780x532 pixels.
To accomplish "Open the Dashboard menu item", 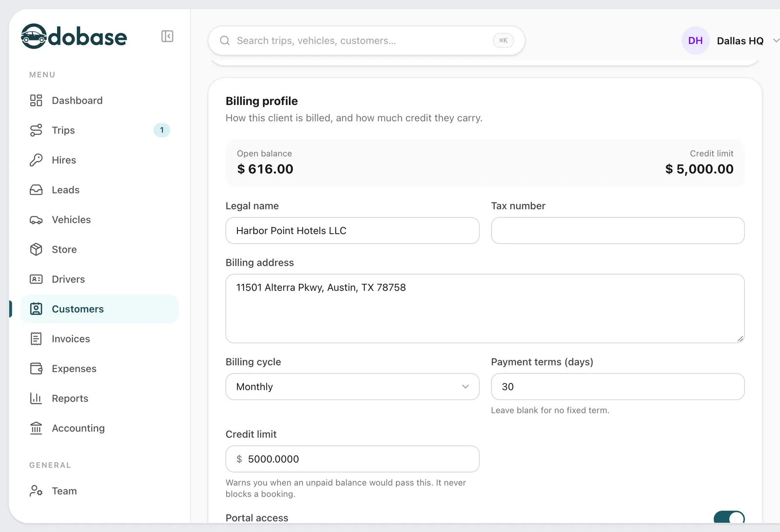I will (99, 100).
